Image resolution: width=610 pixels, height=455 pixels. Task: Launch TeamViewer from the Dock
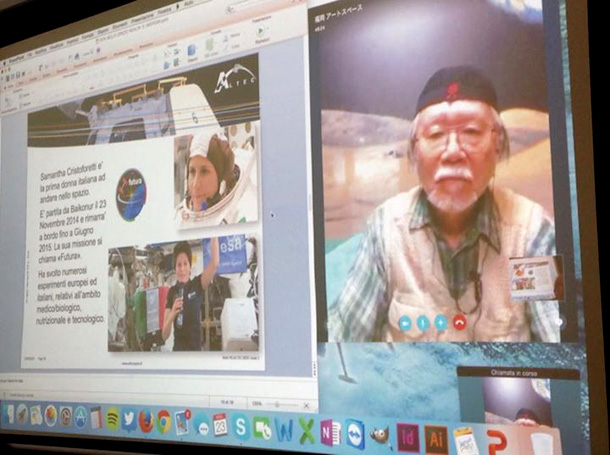tap(355, 434)
